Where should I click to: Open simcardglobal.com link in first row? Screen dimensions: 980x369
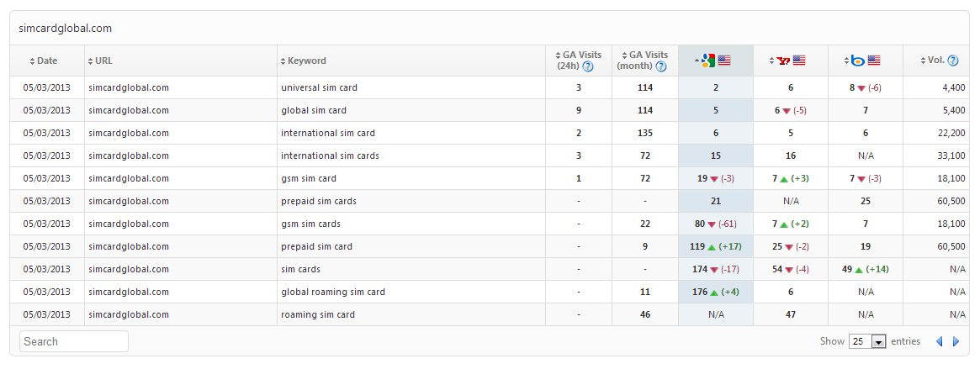point(129,87)
